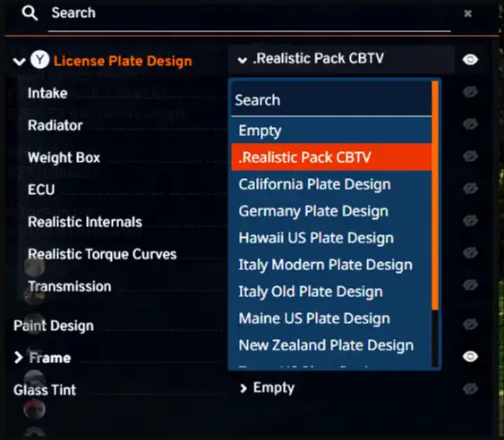Image resolution: width=504 pixels, height=440 pixels.
Task: Toggle the Radiator row eye icon
Action: pos(470,124)
